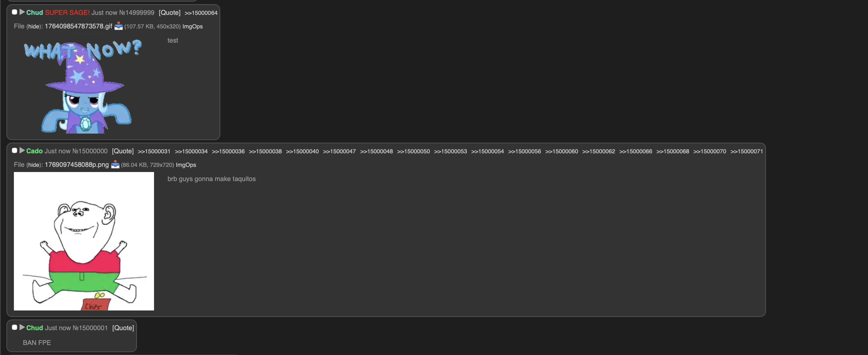Check the box on the BAN FPE post
The width and height of the screenshot is (868, 355).
coord(15,327)
